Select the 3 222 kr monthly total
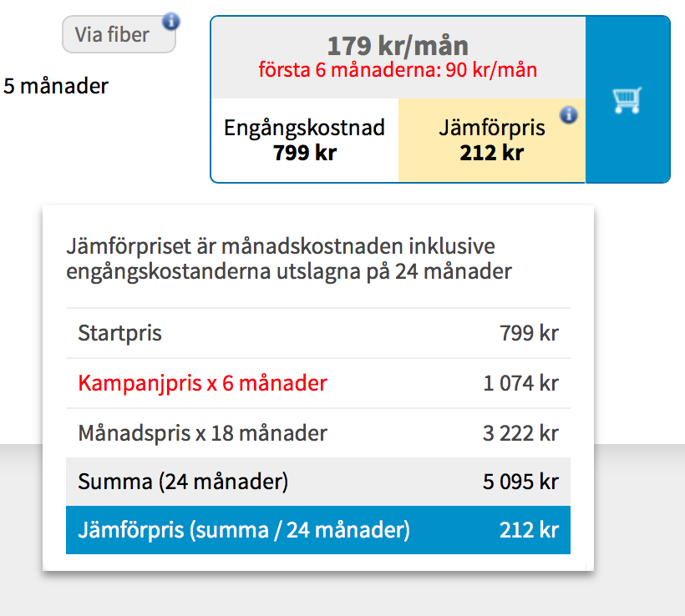 click(521, 434)
